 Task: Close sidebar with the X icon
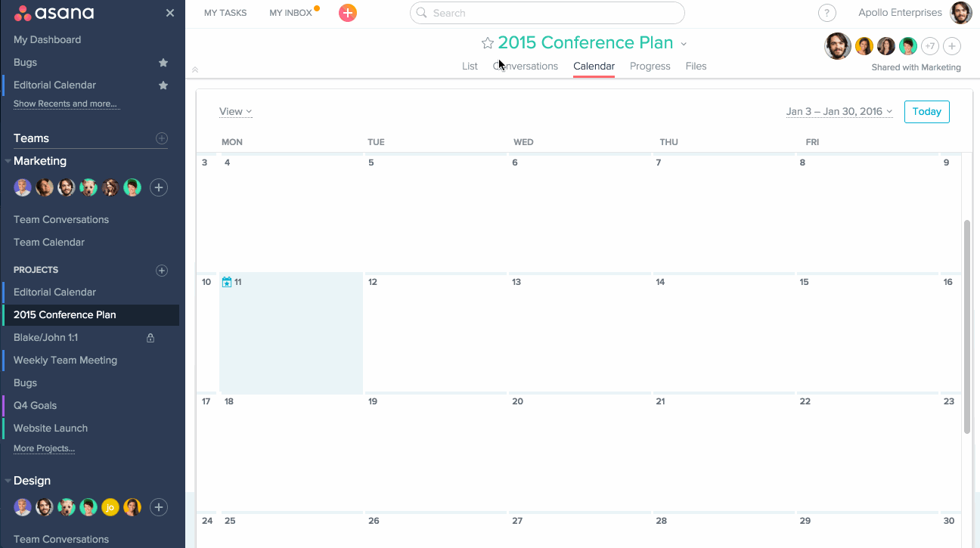pyautogui.click(x=170, y=13)
